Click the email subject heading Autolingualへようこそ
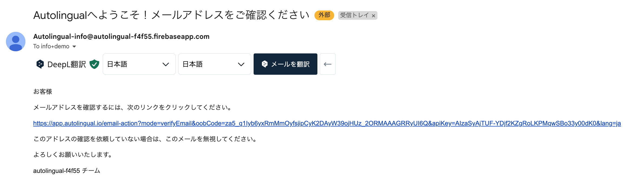644x191 pixels. (x=171, y=15)
